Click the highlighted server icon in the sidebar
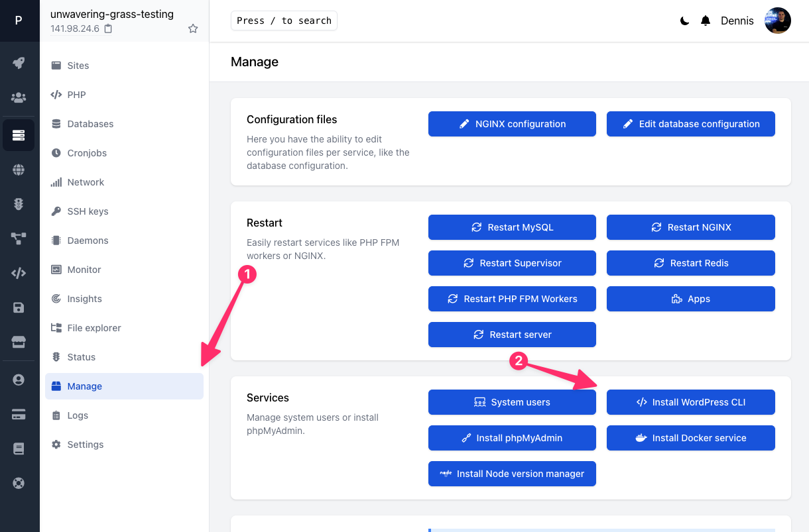Screen dimensions: 809x532 [19, 135]
